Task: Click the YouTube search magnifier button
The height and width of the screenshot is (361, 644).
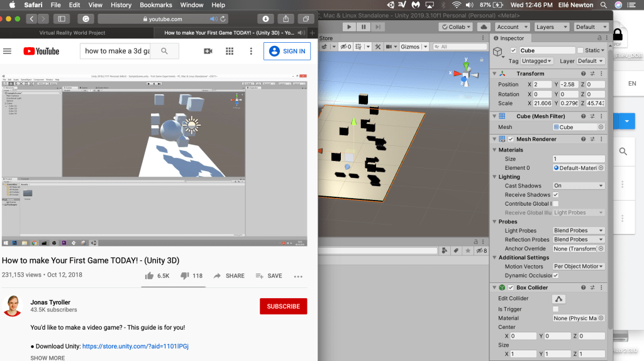Action: pos(165,52)
